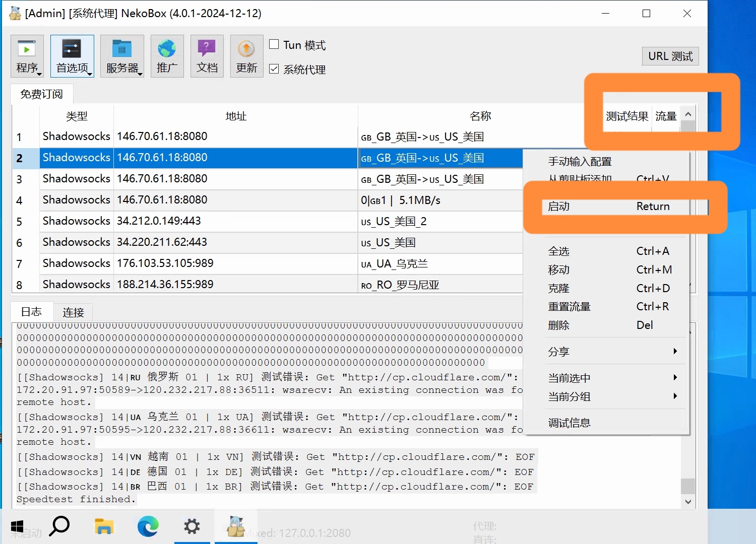Click the 推广 globe toolbar icon
The width and height of the screenshot is (756, 544).
pos(167,56)
